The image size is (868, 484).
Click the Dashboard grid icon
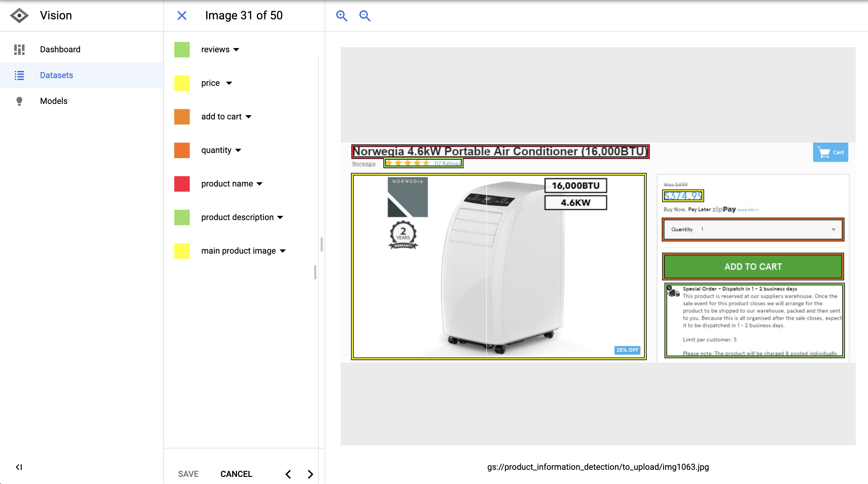19,50
